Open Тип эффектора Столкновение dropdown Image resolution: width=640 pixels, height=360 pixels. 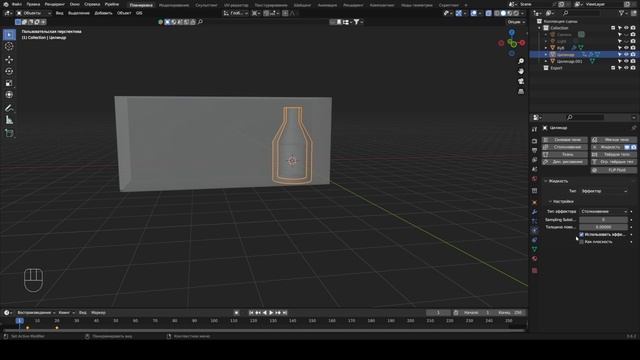point(604,211)
